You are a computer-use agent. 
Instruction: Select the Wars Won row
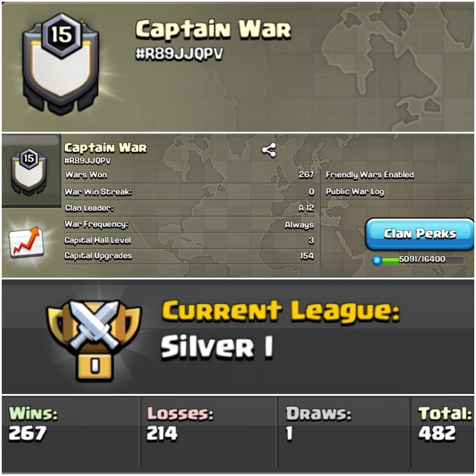190,175
